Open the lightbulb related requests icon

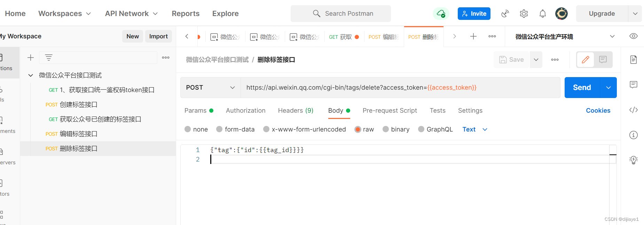tap(634, 160)
